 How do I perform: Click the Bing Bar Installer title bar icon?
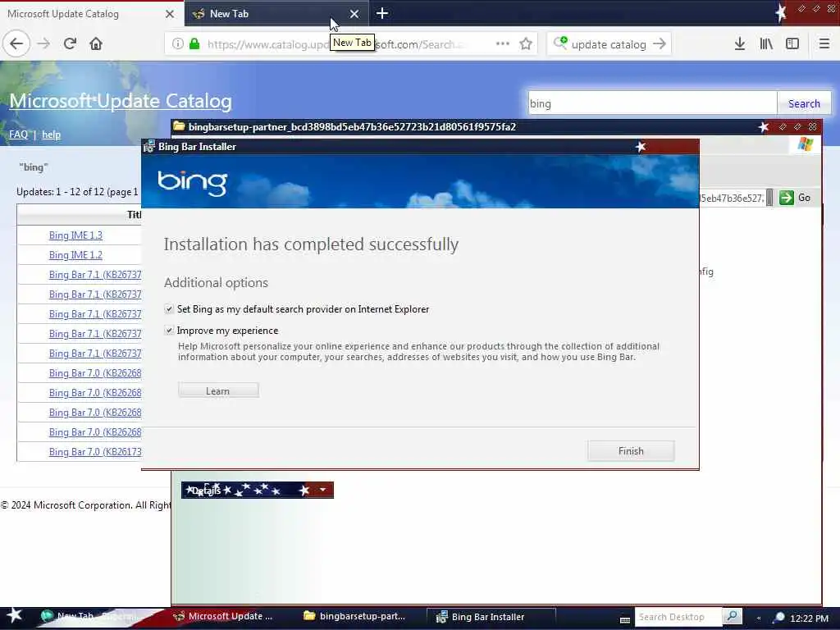(x=149, y=146)
